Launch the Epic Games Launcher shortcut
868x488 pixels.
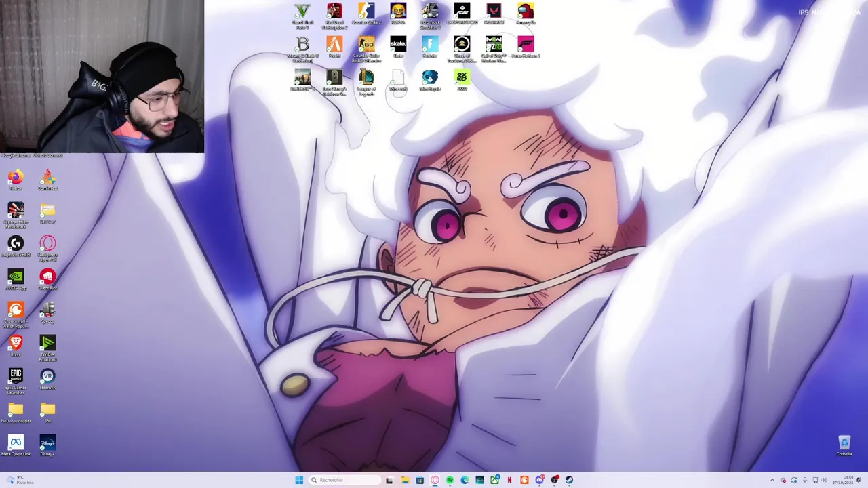coord(16,382)
